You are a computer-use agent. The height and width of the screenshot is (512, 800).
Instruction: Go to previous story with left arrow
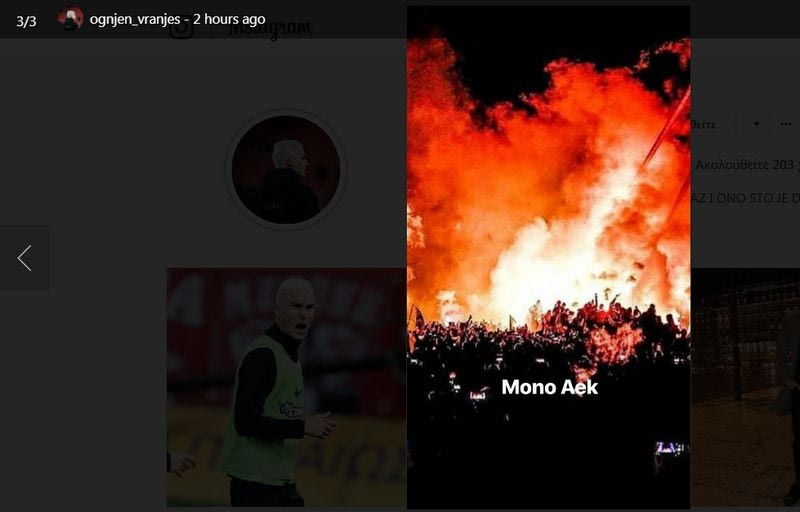pos(24,258)
